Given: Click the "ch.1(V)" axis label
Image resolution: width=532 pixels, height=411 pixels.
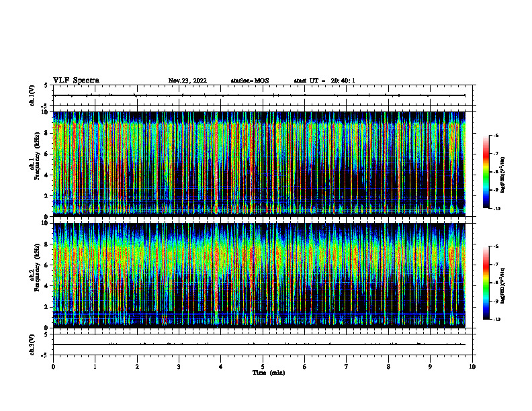Looking at the screenshot, I should coord(32,95).
